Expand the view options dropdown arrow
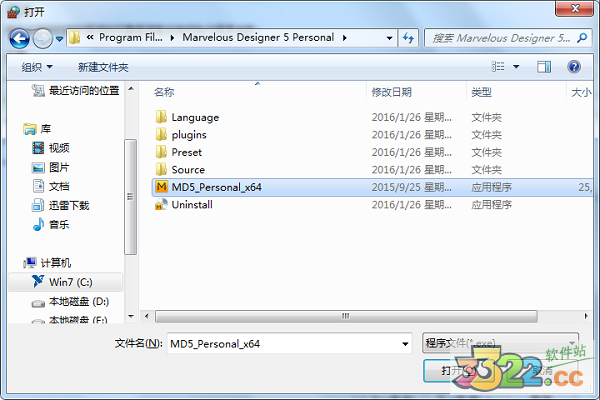Viewport: 600px width, 400px height. 516,67
